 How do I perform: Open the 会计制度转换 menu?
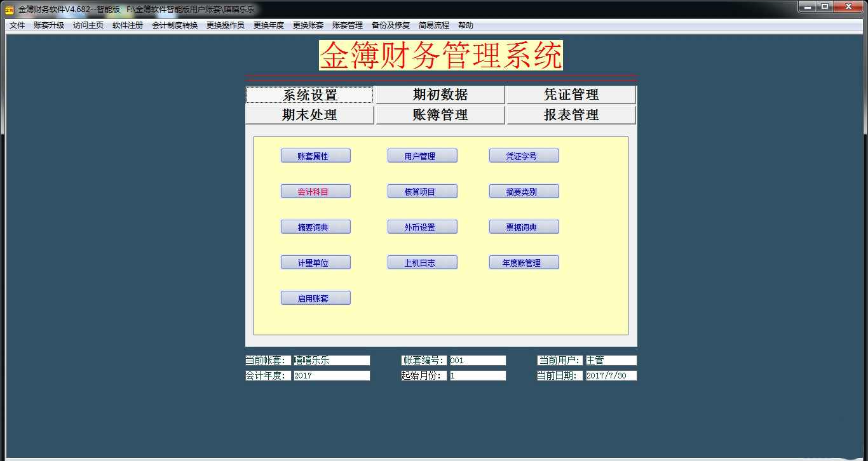[x=175, y=25]
